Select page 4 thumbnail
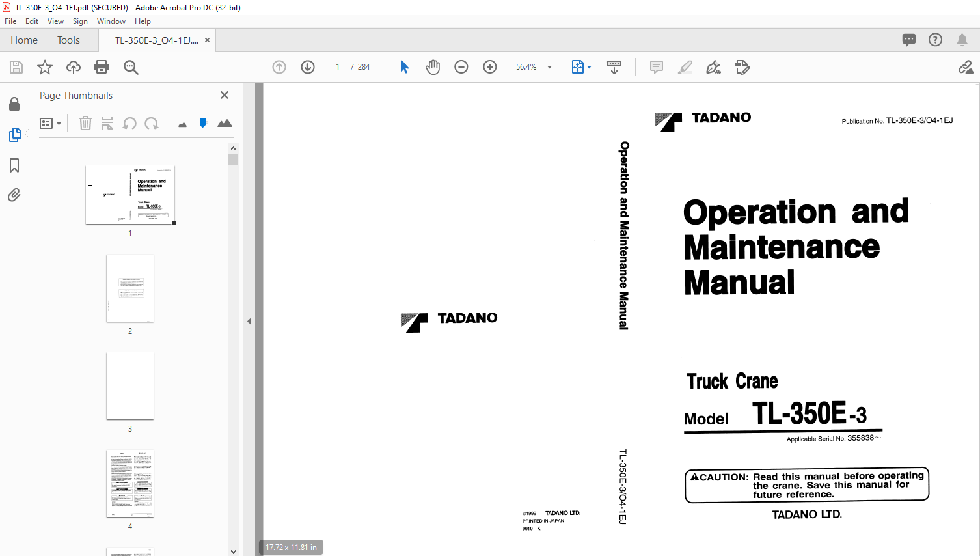The image size is (980, 556). click(130, 484)
